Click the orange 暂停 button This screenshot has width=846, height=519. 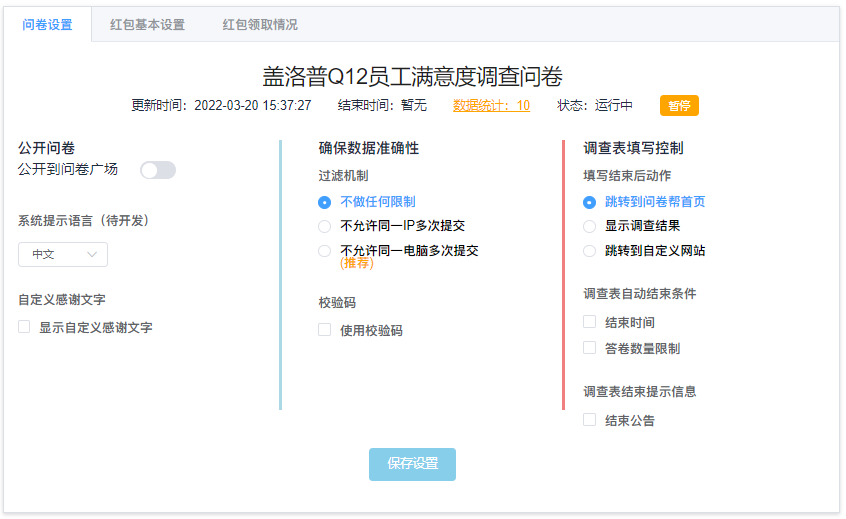(679, 105)
